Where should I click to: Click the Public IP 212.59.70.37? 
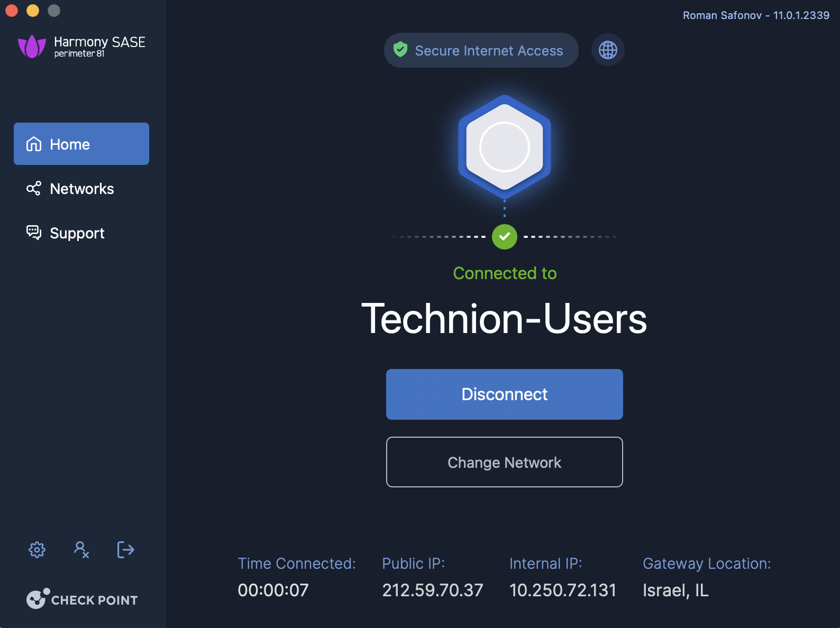433,590
